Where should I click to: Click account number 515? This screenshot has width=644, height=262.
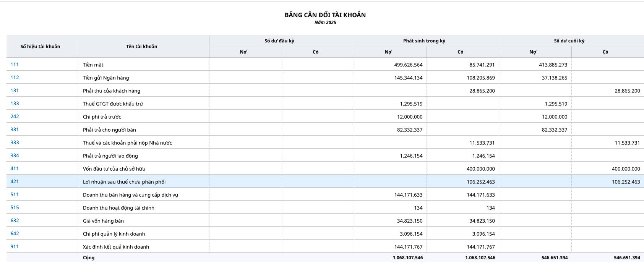click(x=15, y=208)
